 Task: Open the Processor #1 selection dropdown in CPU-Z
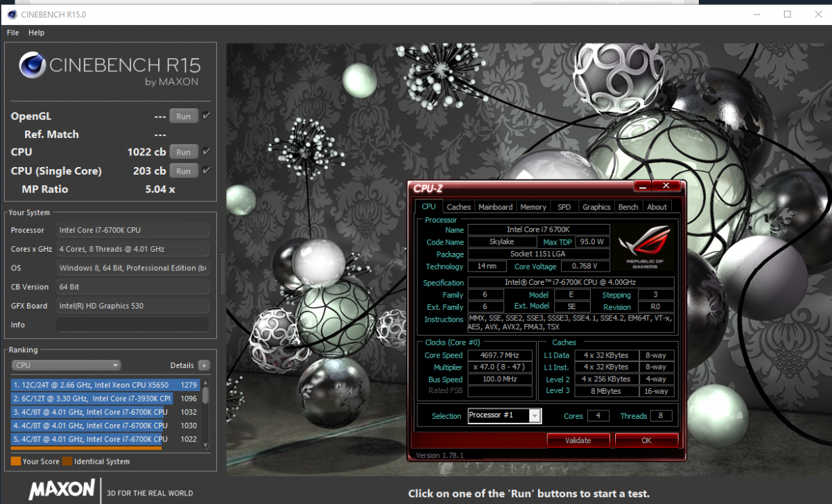(504, 415)
